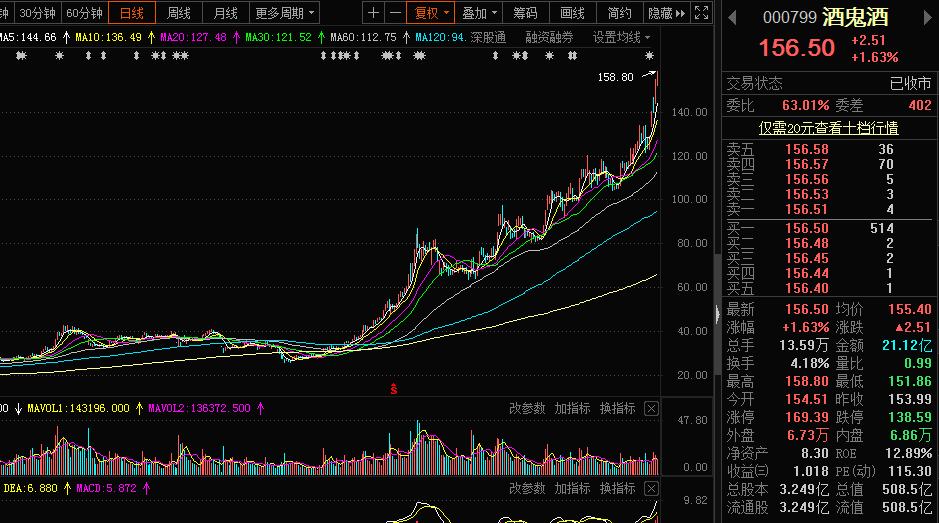
Task: Click the plus zoom-in chart button
Action: point(373,13)
